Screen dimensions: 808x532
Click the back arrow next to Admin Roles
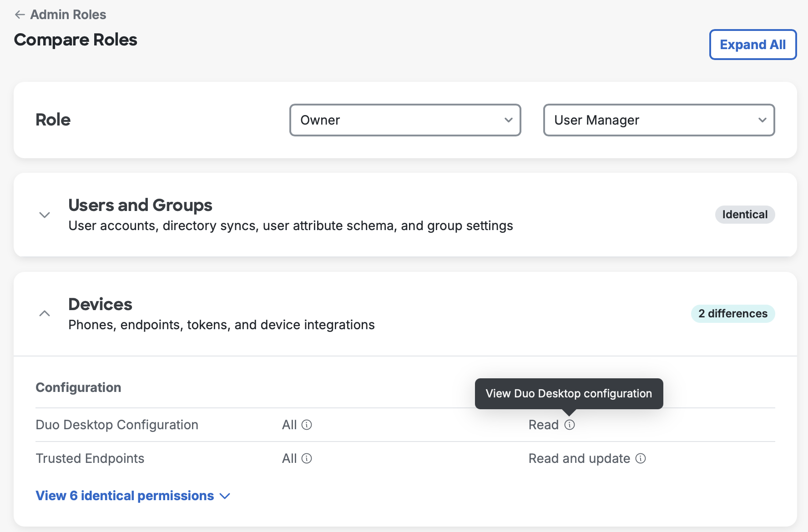point(19,15)
